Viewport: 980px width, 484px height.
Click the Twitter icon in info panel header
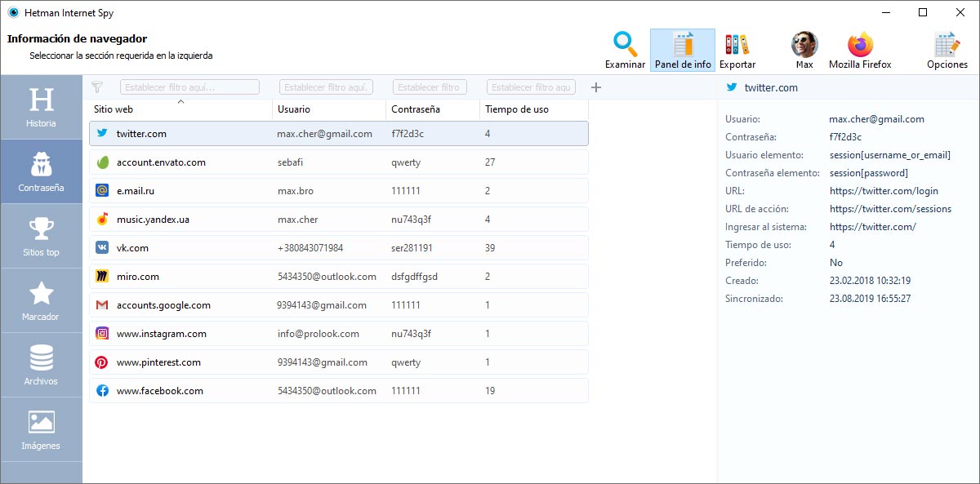(732, 87)
